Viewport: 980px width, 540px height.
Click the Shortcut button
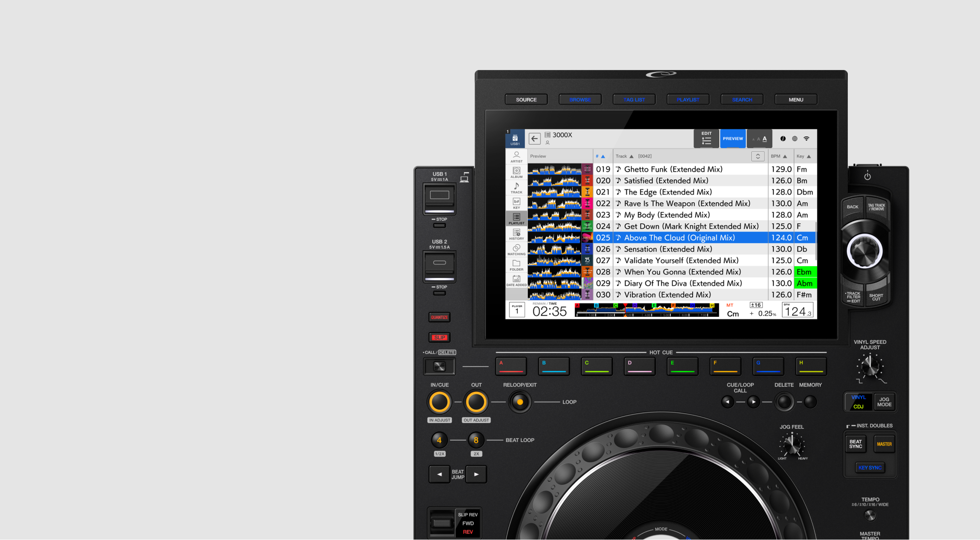[876, 297]
